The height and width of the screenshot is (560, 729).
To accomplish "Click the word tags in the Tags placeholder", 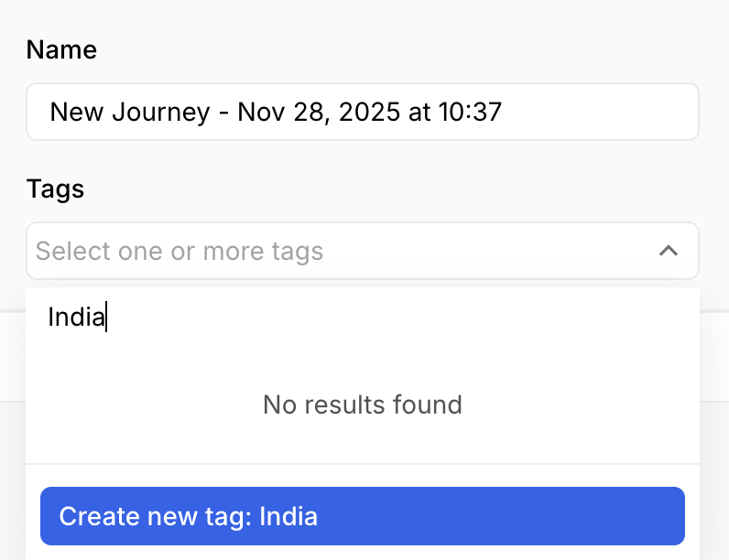I will tap(295, 251).
